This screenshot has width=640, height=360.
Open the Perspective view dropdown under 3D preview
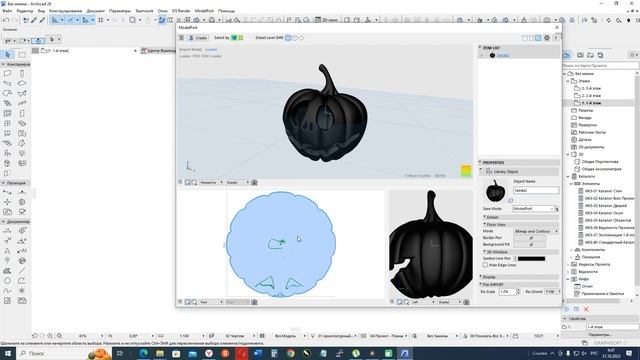211,182
